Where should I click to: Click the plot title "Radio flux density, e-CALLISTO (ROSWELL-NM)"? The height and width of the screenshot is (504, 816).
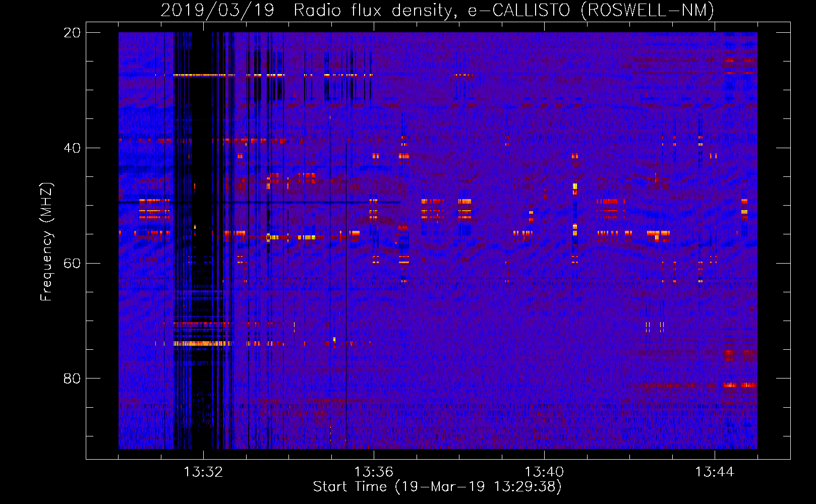click(x=504, y=11)
